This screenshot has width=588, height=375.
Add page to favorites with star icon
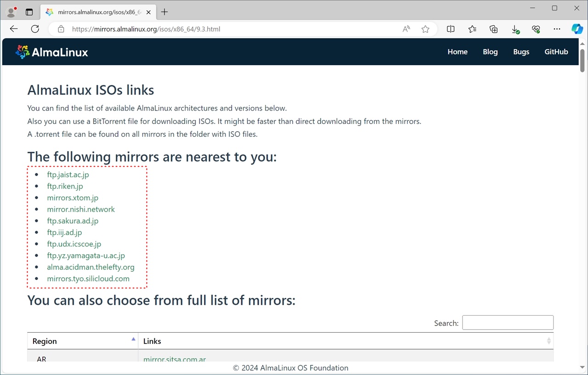pyautogui.click(x=425, y=29)
